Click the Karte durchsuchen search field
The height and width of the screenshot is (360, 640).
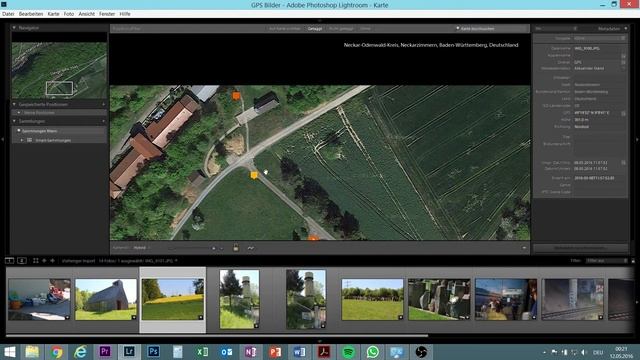click(x=491, y=29)
